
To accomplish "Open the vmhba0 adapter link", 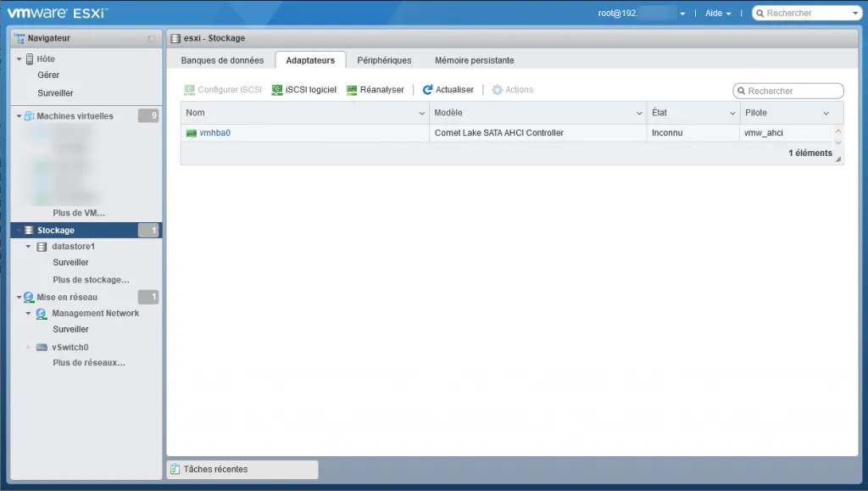I will point(214,133).
